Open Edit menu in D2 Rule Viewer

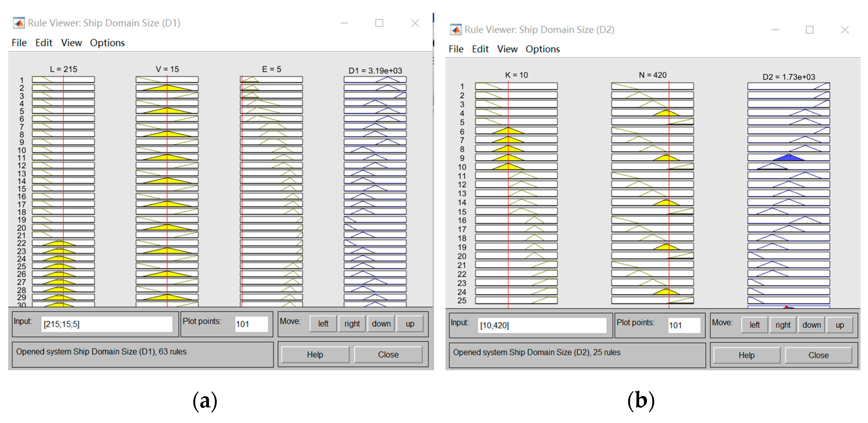tap(480, 49)
